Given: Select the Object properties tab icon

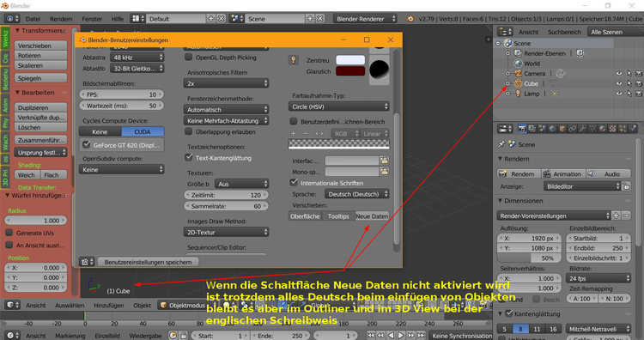Looking at the screenshot, I should [x=562, y=129].
